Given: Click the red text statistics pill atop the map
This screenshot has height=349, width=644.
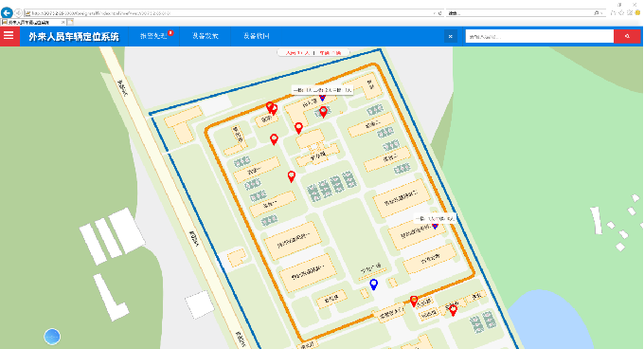Looking at the screenshot, I should click(x=313, y=52).
